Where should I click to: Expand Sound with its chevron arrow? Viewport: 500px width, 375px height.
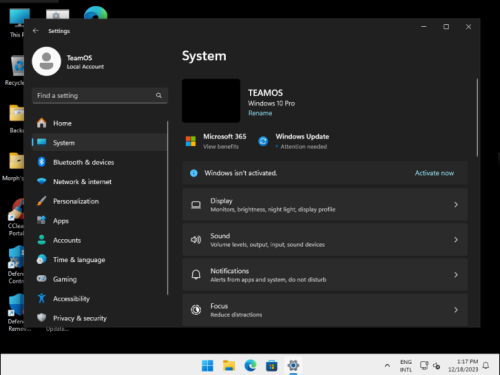tap(456, 240)
